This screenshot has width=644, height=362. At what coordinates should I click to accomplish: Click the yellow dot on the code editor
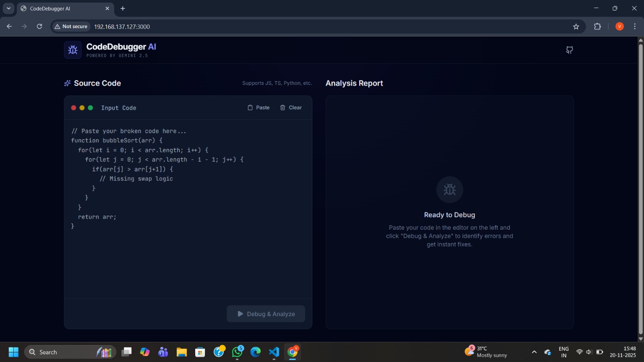click(82, 108)
